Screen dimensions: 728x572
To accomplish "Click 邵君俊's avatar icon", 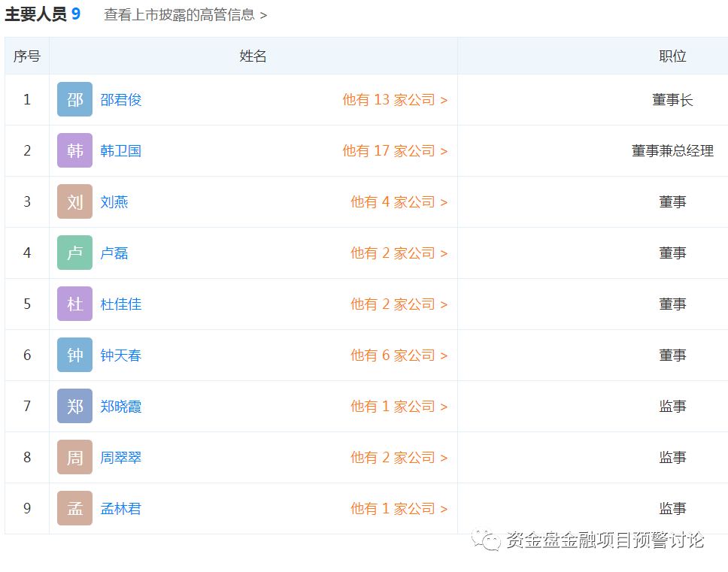I will click(74, 99).
